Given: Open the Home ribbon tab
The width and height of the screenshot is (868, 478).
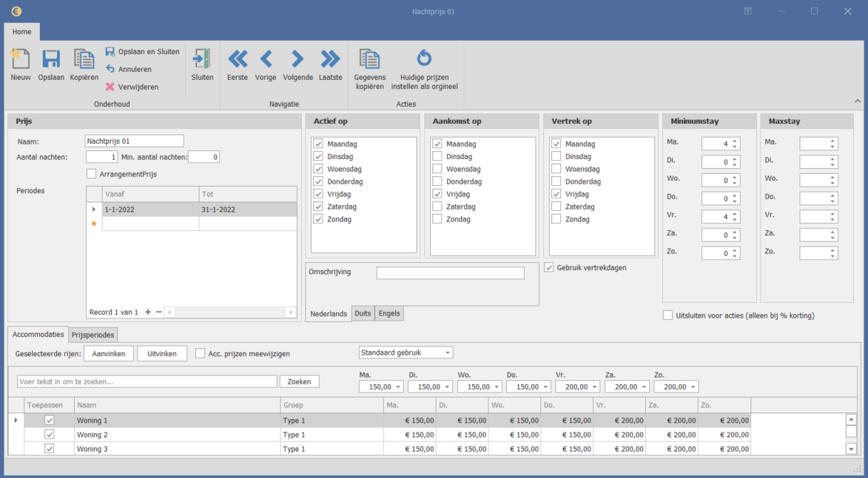Looking at the screenshot, I should coord(21,31).
